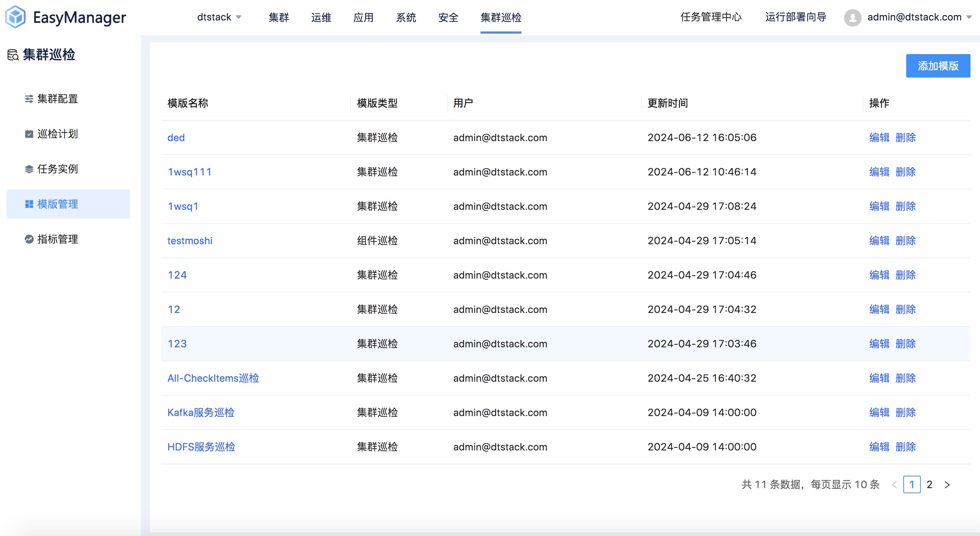The height and width of the screenshot is (536, 980).
Task: Open the 集群 top menu
Action: [x=279, y=17]
